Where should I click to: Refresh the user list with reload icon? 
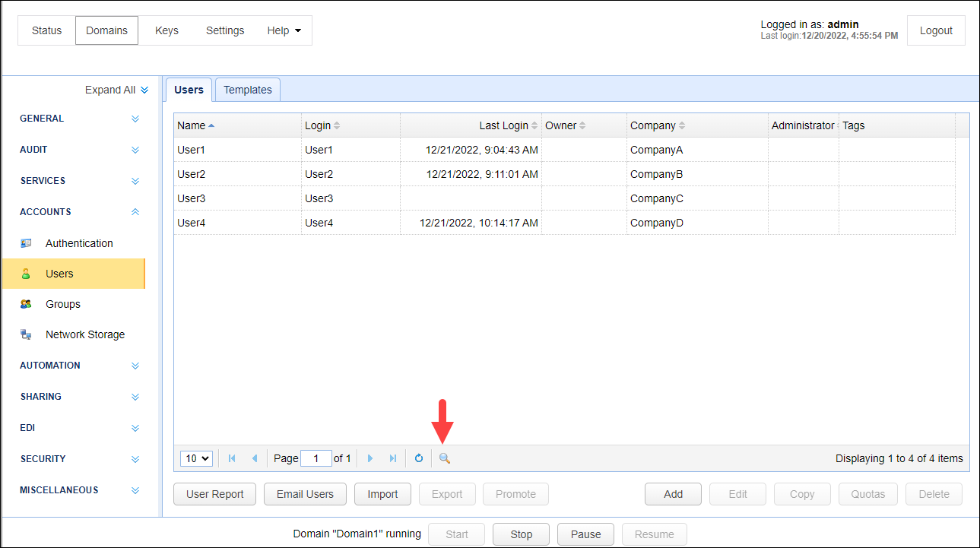pyautogui.click(x=418, y=458)
